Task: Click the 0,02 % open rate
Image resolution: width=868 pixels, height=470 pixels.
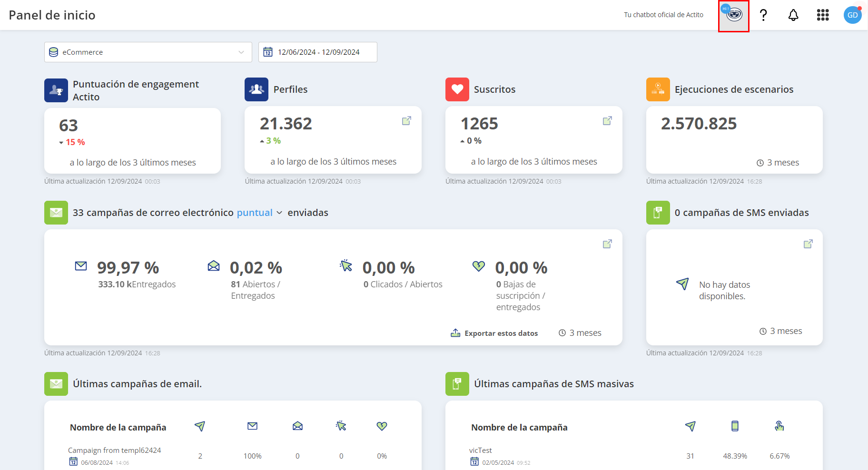Action: 256,268
